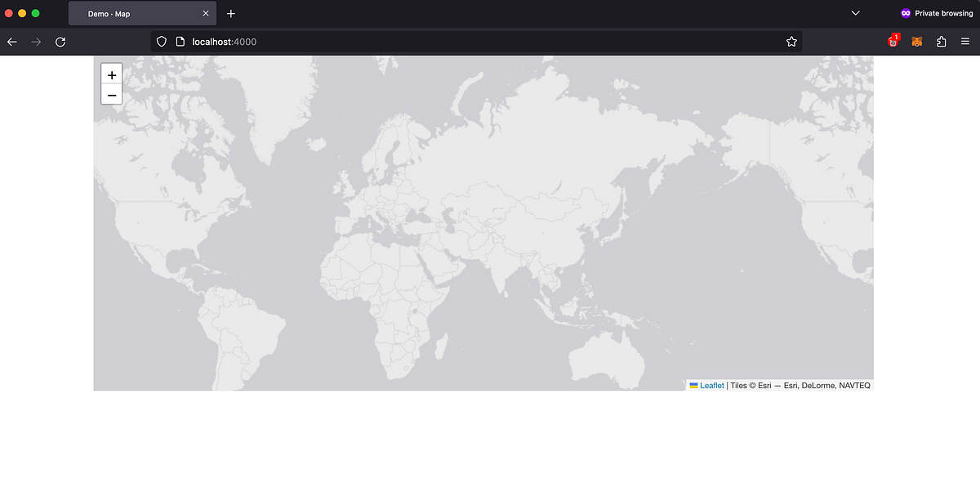Click the map zoom out control
Viewport: 980px width, 492px height.
click(x=111, y=95)
